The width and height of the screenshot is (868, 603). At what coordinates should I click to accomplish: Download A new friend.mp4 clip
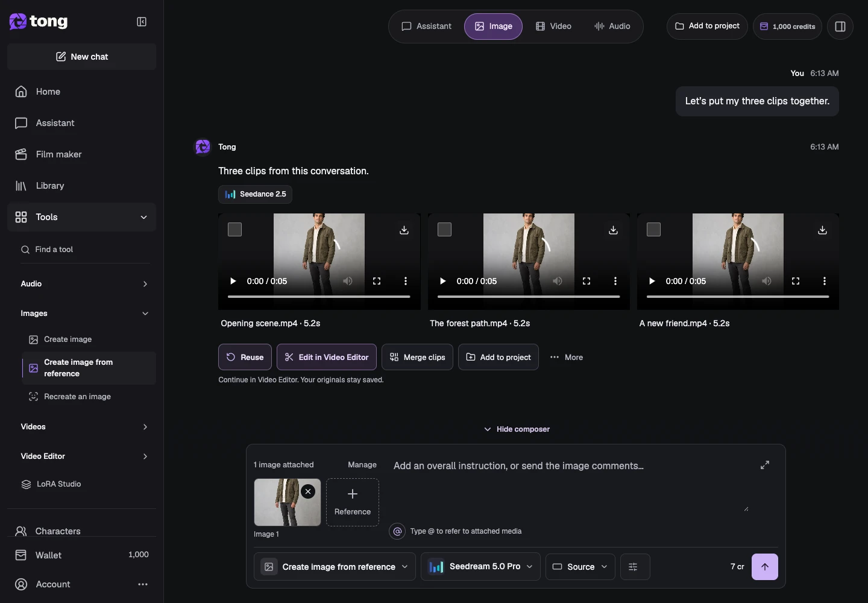click(x=822, y=230)
